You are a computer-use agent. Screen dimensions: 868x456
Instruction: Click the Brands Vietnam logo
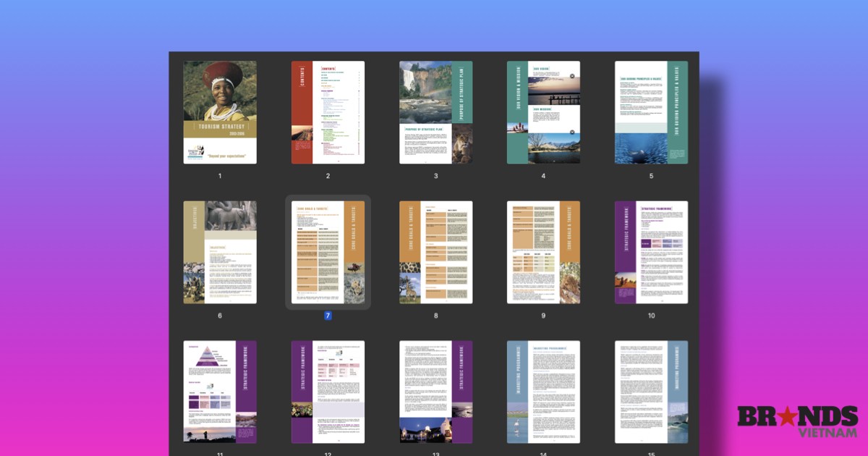click(797, 421)
